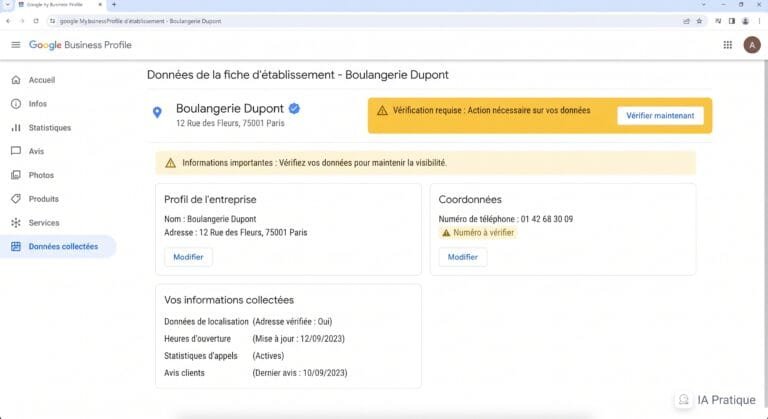Viewport: 768px width, 419px height.
Task: Click the Google Business Profile logo
Action: 80,45
